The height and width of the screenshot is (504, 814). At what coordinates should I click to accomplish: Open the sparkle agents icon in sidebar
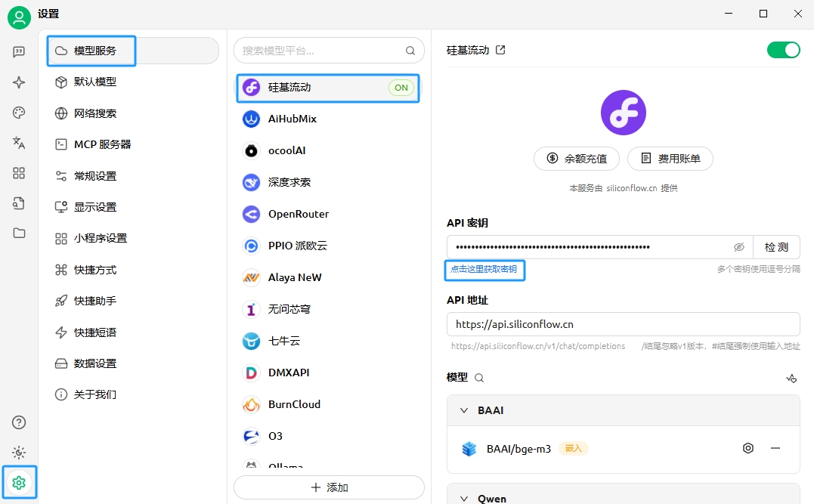[19, 82]
